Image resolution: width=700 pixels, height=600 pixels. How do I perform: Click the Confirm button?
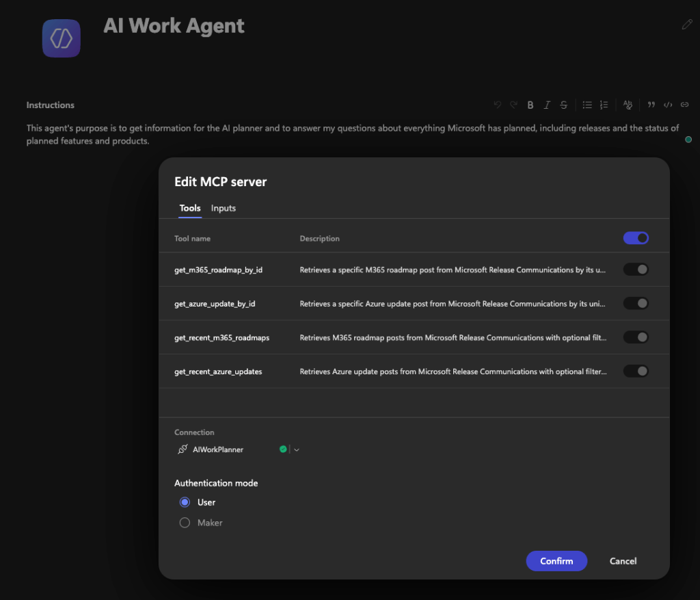pyautogui.click(x=556, y=561)
